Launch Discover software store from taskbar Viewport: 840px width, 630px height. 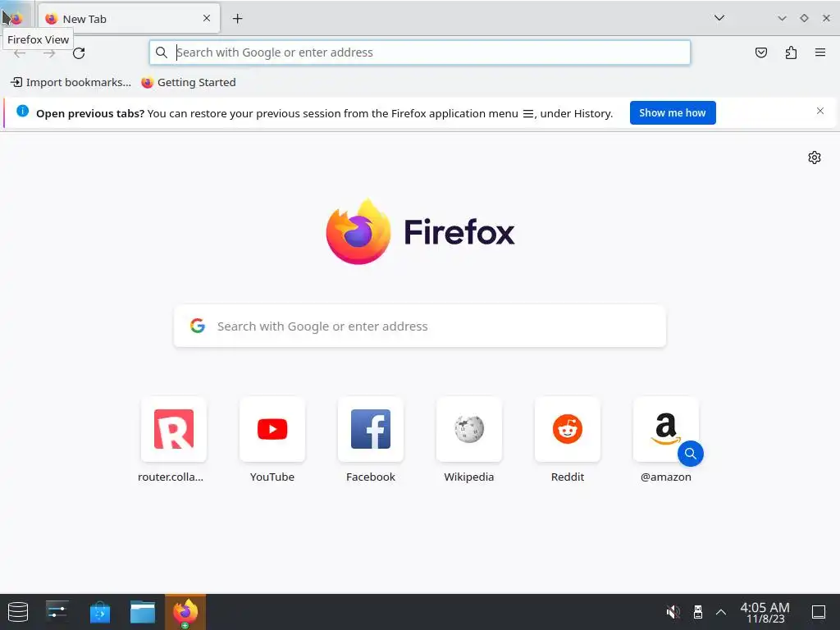[x=99, y=612]
